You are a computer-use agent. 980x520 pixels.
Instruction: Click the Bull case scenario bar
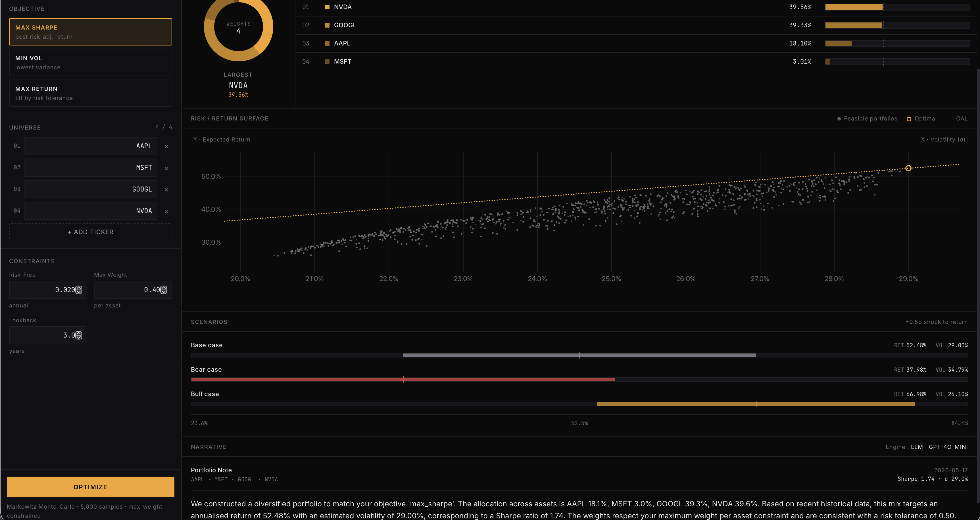pyautogui.click(x=579, y=404)
